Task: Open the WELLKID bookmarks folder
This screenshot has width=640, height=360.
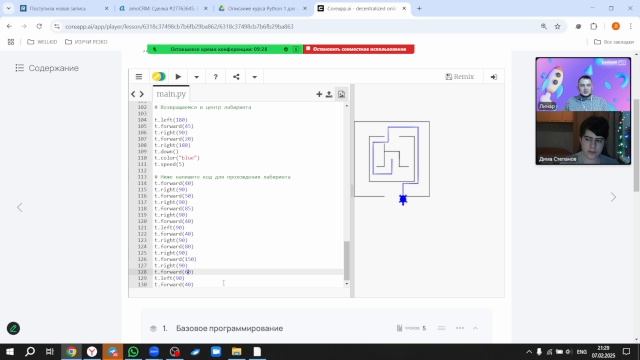Action: point(42,42)
